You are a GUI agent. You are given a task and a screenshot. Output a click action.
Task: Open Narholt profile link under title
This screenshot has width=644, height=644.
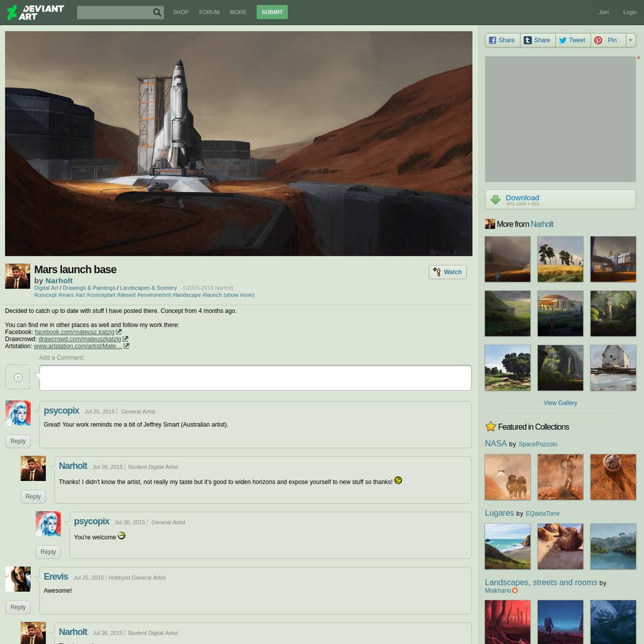(59, 281)
